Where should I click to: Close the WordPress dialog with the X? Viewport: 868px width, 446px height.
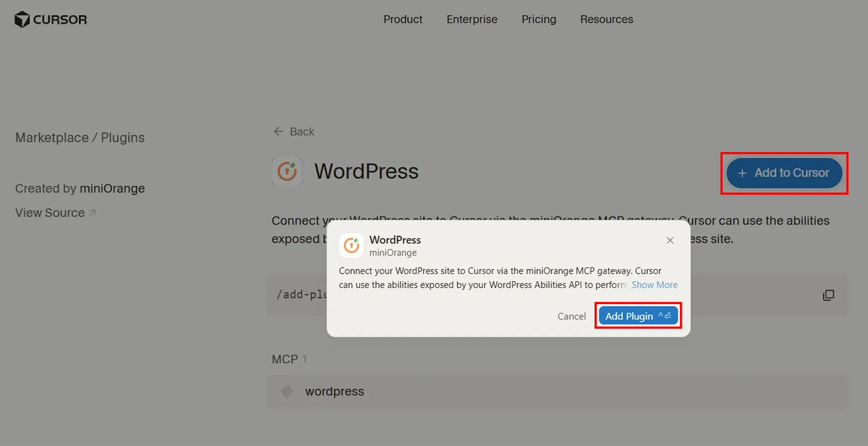(x=670, y=240)
